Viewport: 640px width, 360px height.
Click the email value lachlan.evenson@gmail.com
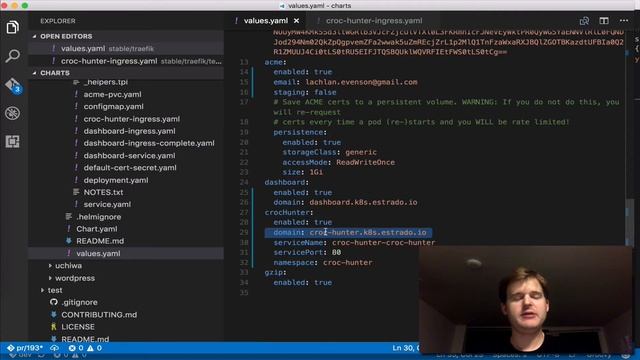tap(361, 82)
